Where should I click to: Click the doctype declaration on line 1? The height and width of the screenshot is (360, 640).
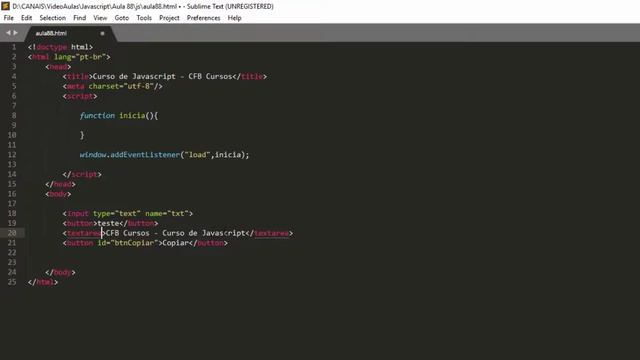[60, 47]
